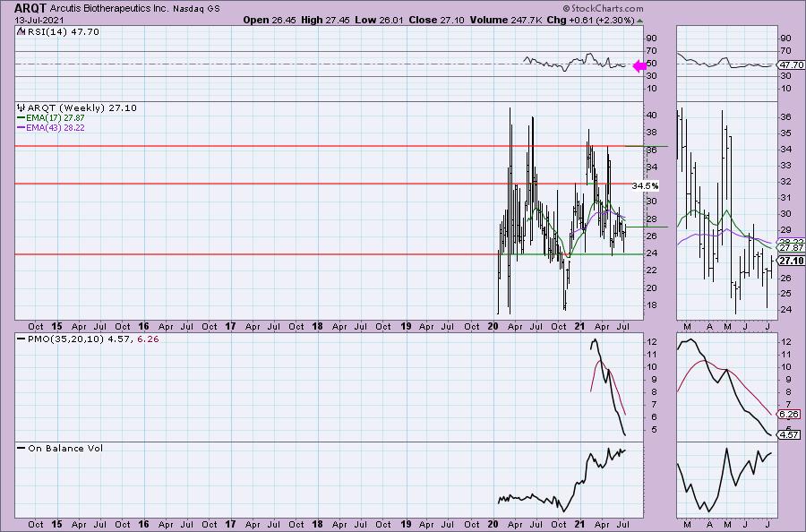Click the 4.57 PMO value tag on the right axis
This screenshot has height=532, width=806.
click(789, 435)
